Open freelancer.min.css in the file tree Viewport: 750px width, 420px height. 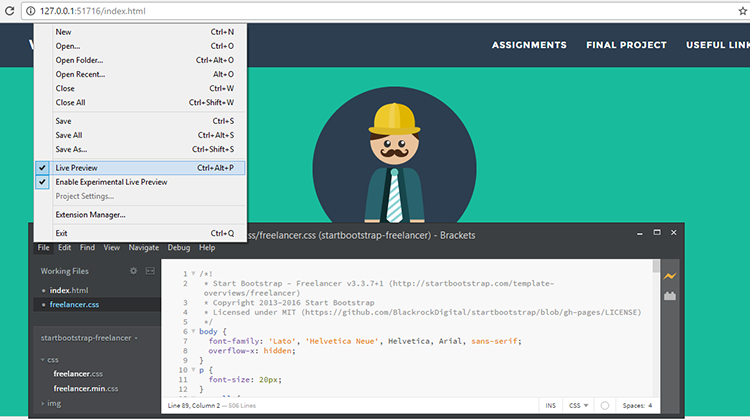click(86, 388)
